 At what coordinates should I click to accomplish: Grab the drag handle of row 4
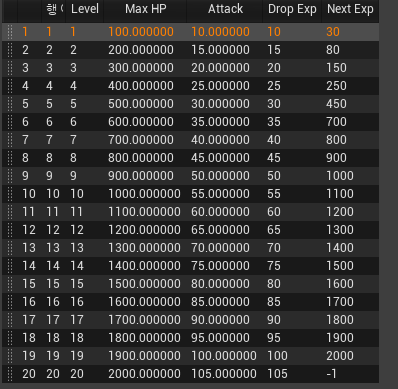[10, 86]
